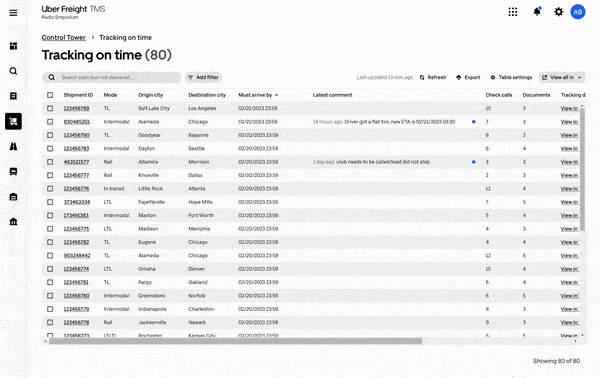Click the Refresh button
The width and height of the screenshot is (600, 378).
point(433,77)
